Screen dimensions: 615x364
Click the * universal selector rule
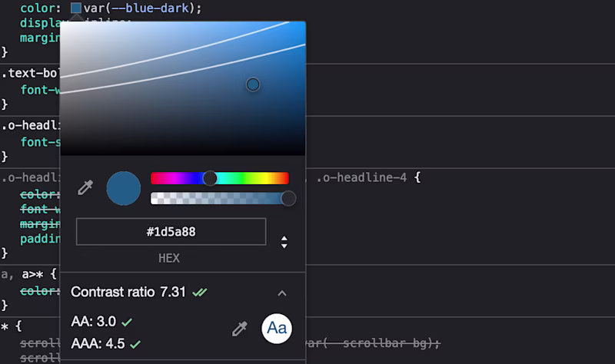click(x=5, y=326)
